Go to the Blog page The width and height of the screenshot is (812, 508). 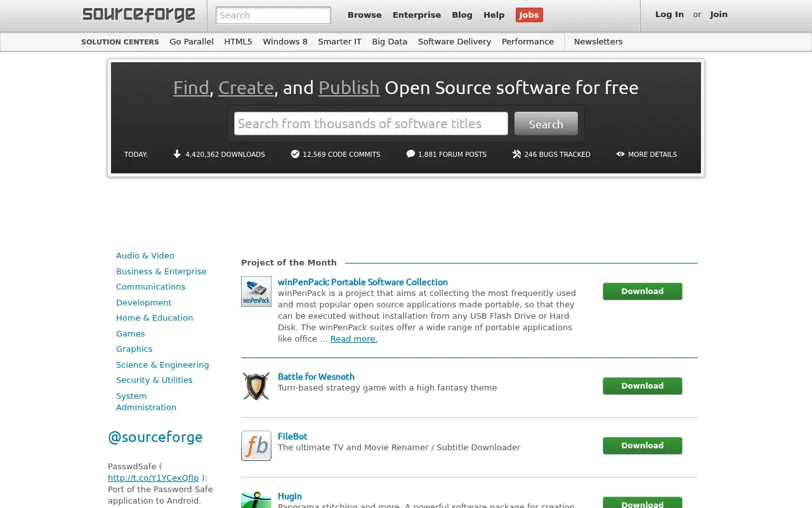[462, 15]
